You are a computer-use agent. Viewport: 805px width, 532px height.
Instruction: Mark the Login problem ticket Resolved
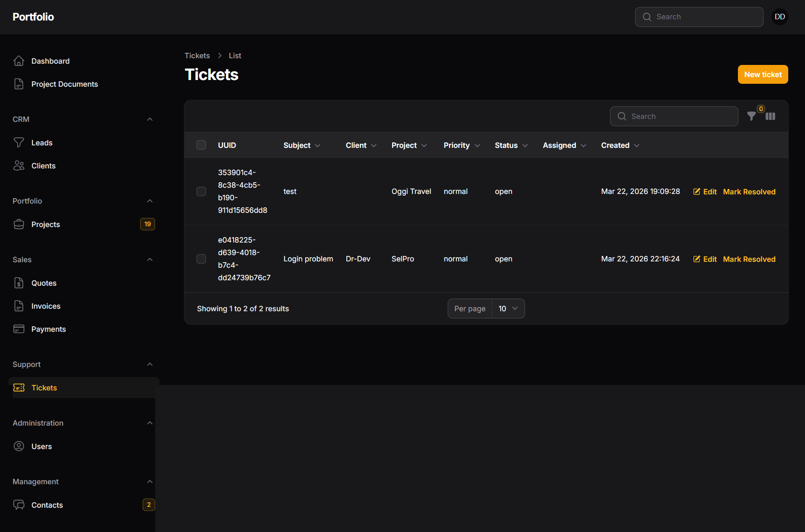tap(749, 259)
